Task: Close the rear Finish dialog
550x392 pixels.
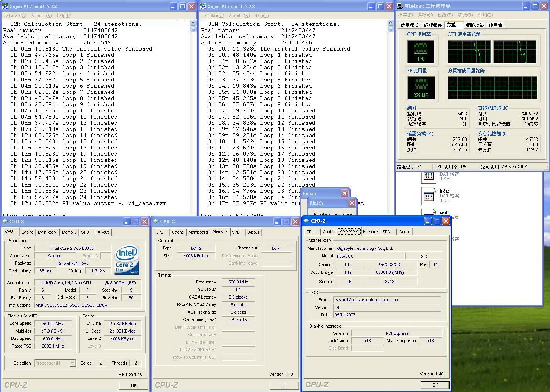Action: (345, 193)
